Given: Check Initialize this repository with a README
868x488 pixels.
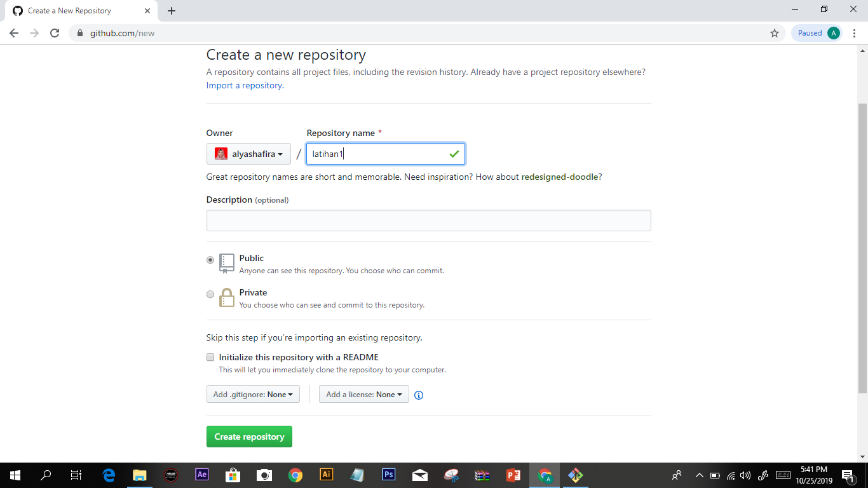Looking at the screenshot, I should (x=210, y=357).
